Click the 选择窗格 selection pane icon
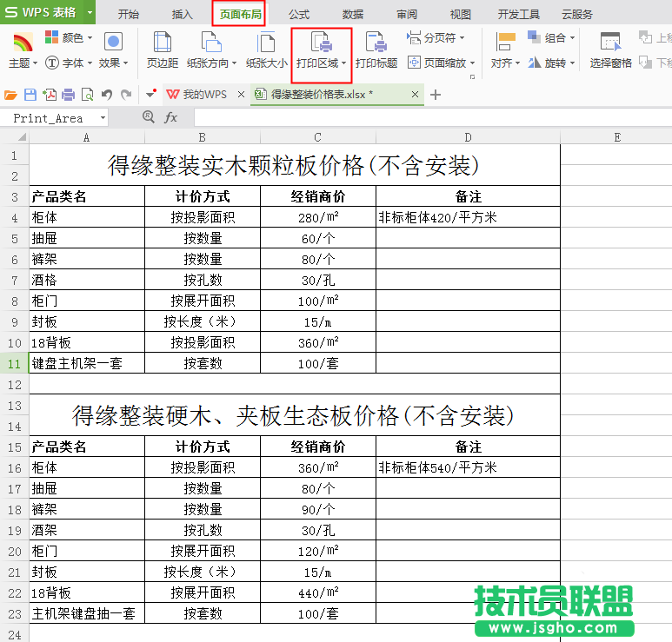 [x=610, y=43]
